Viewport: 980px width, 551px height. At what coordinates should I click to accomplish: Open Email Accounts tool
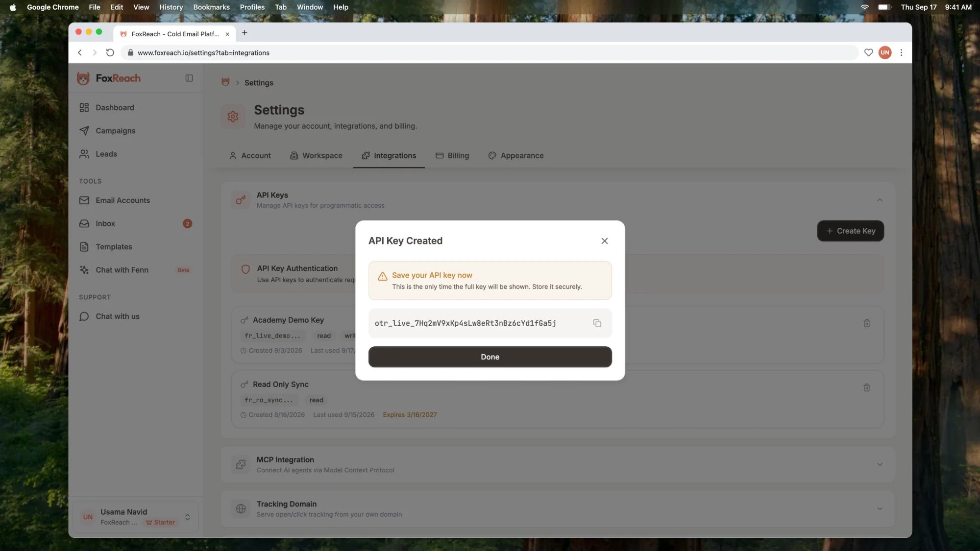[135, 200]
